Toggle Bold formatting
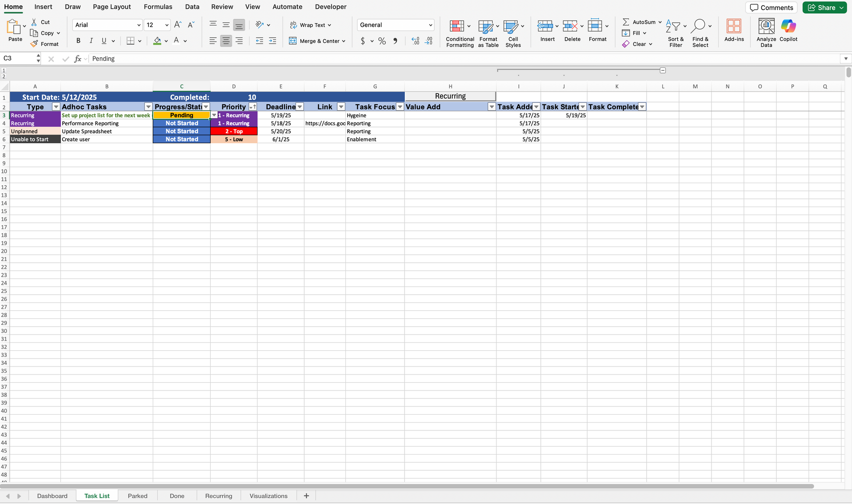This screenshot has width=852, height=504. point(78,41)
